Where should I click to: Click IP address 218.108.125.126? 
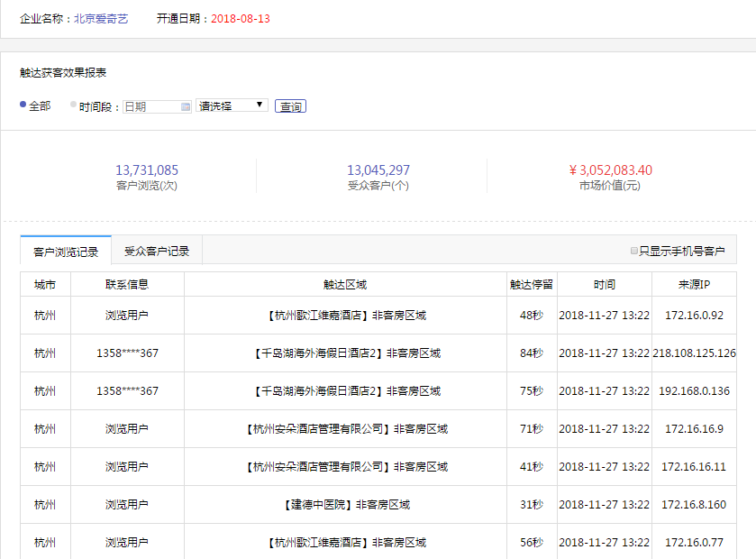click(690, 353)
